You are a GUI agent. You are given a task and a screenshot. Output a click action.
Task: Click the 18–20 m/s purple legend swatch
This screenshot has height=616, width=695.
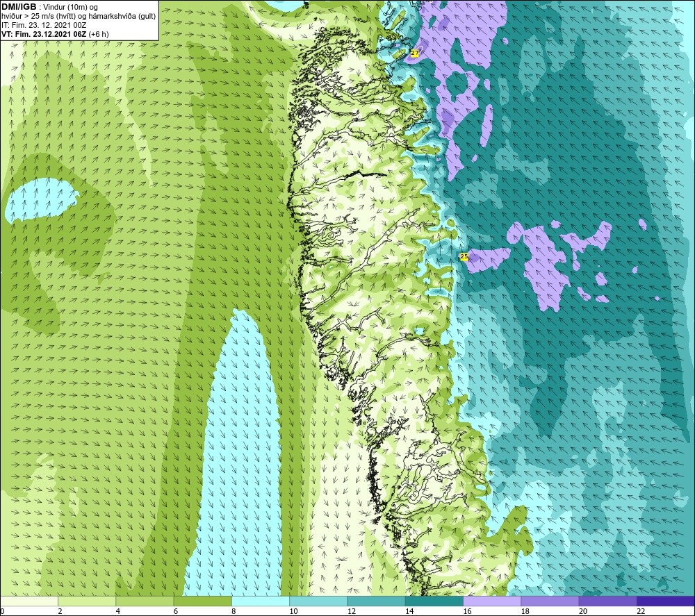[x=550, y=601]
